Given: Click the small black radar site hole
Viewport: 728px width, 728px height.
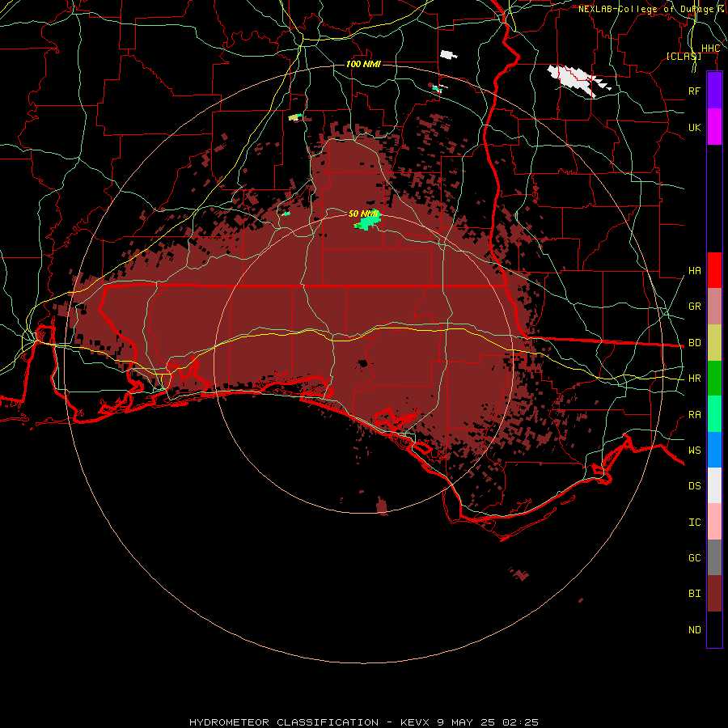Looking at the screenshot, I should [362, 363].
